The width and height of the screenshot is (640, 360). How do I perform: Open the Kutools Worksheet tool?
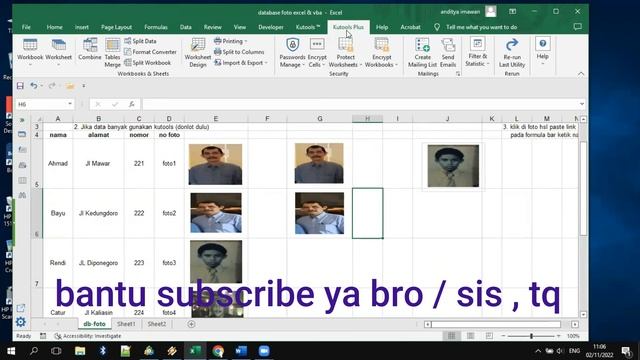[x=58, y=51]
